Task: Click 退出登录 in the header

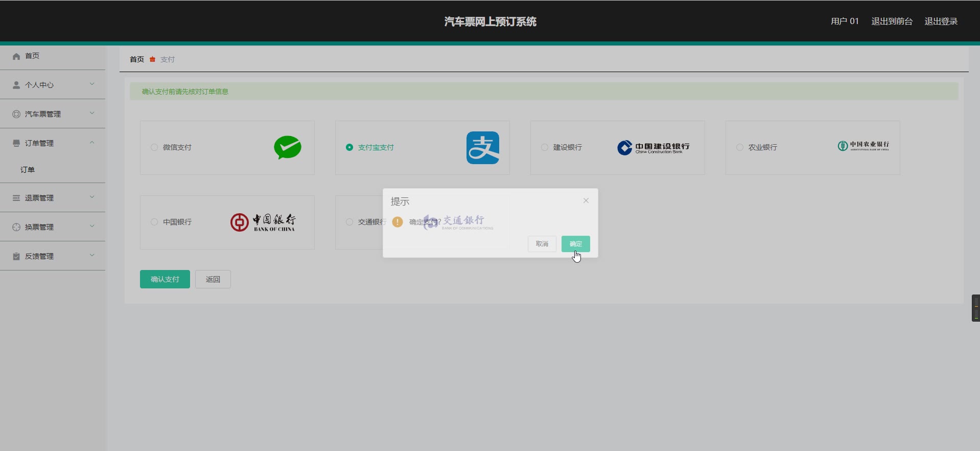Action: pyautogui.click(x=941, y=21)
